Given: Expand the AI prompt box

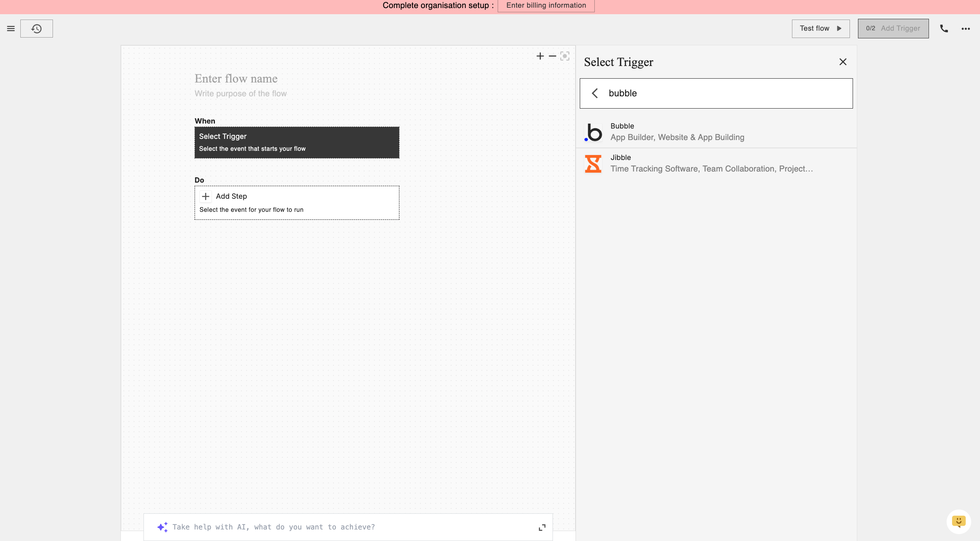Looking at the screenshot, I should pos(542,528).
